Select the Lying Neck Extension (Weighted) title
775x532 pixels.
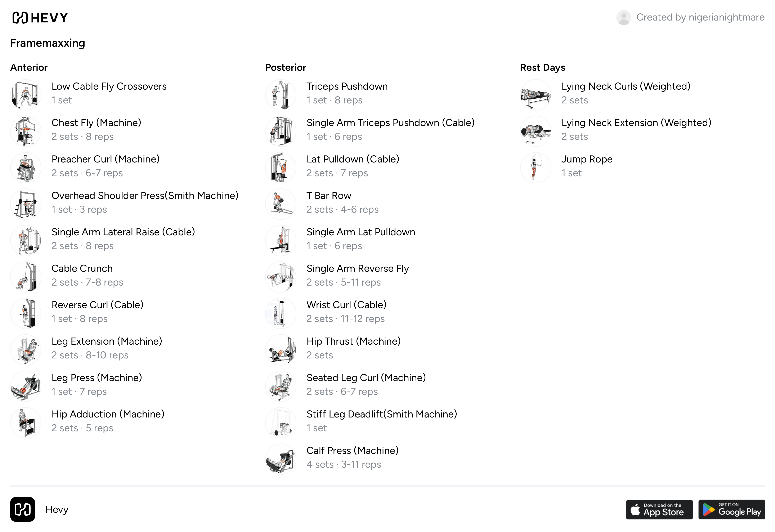(636, 123)
